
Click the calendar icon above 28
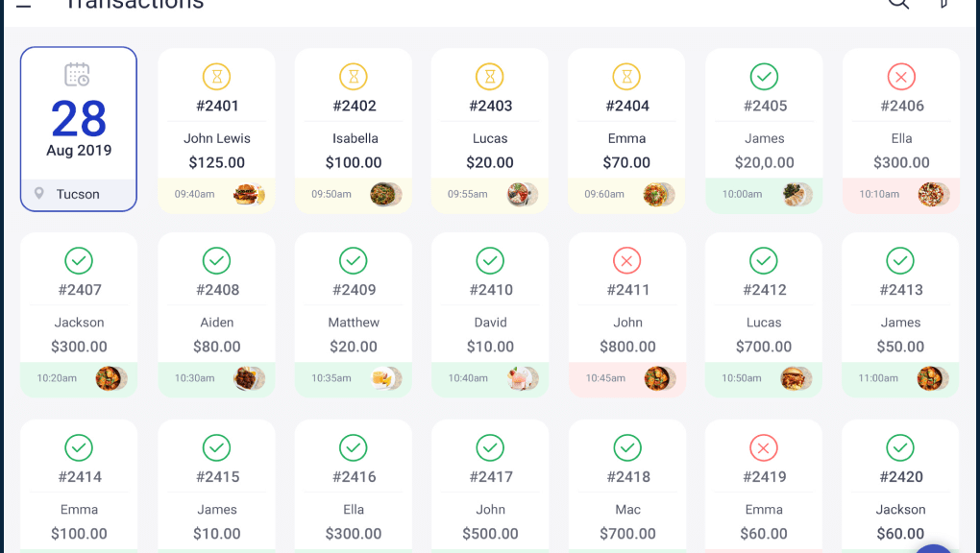78,74
